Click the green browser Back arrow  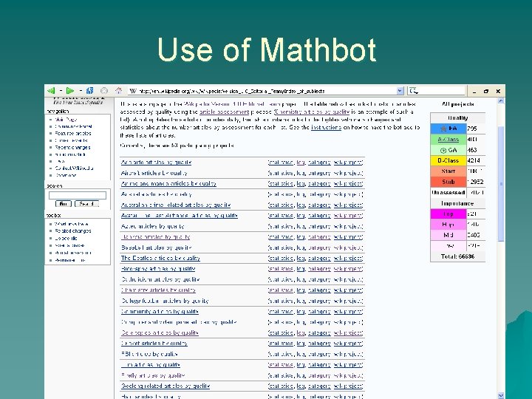click(x=51, y=91)
